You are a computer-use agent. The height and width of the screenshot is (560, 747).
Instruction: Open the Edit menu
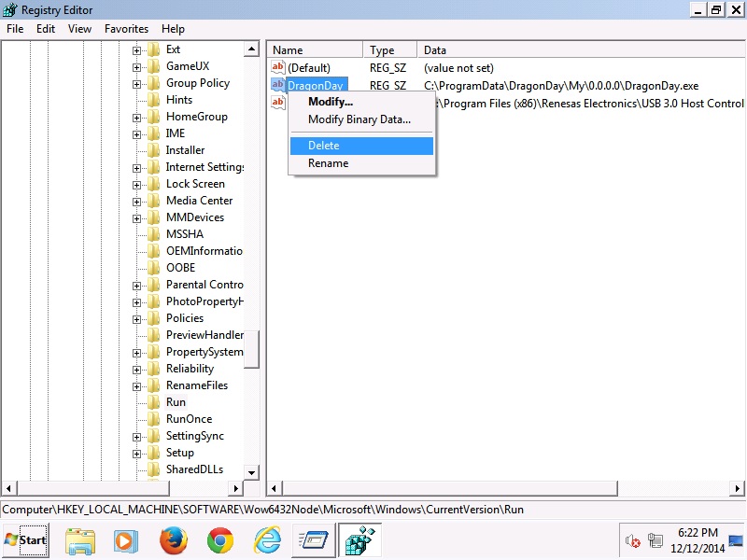[x=46, y=29]
